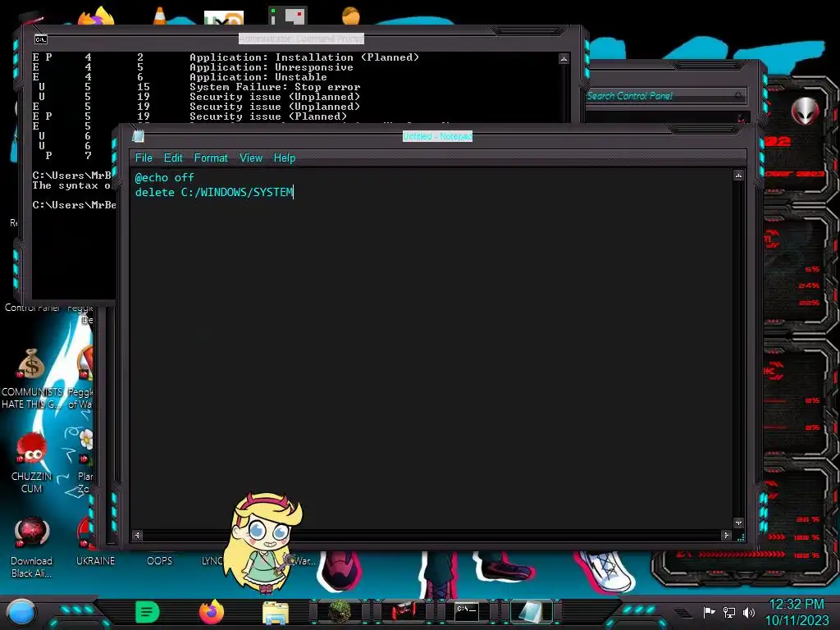Click 'Security issue (Planned)' line in Command Prompt
The image size is (840, 630).
click(268, 116)
